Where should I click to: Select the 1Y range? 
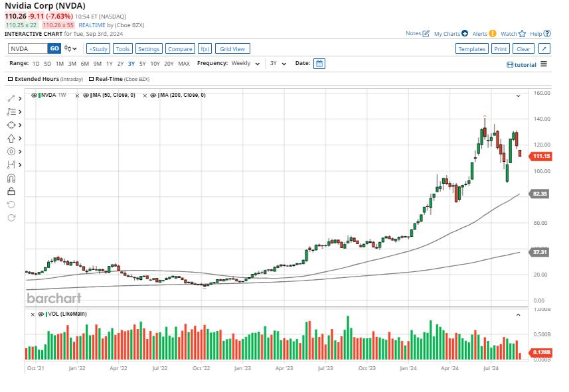pyautogui.click(x=110, y=64)
